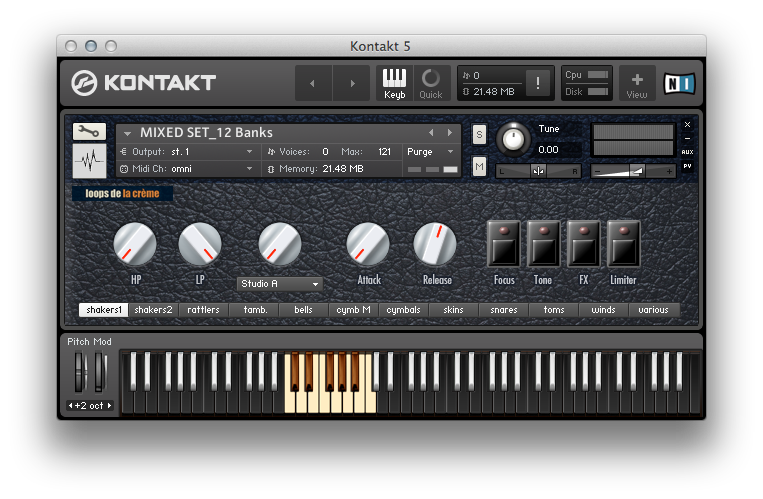Select the snares bank tab
This screenshot has height=499, width=763.
(504, 310)
